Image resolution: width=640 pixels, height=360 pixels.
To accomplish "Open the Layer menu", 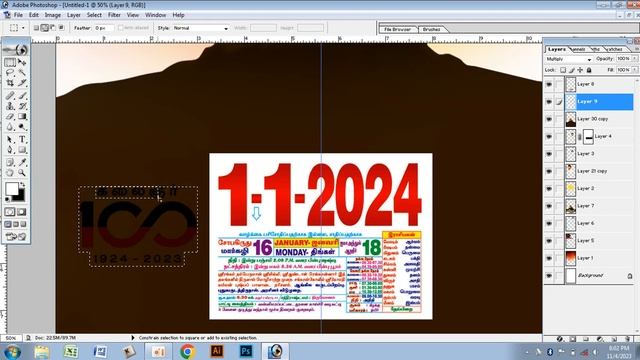I will point(73,15).
